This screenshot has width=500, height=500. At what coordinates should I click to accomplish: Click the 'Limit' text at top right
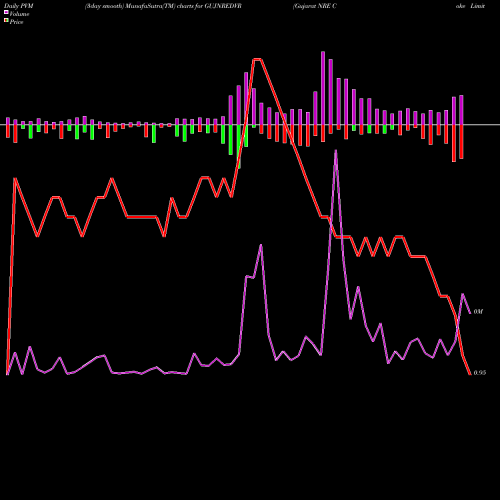click(x=478, y=6)
